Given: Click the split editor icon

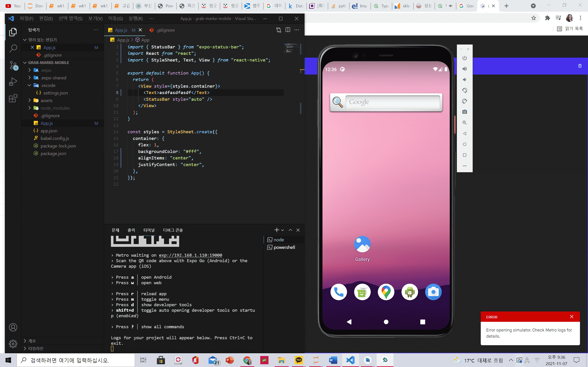Looking at the screenshot, I should coord(288,30).
